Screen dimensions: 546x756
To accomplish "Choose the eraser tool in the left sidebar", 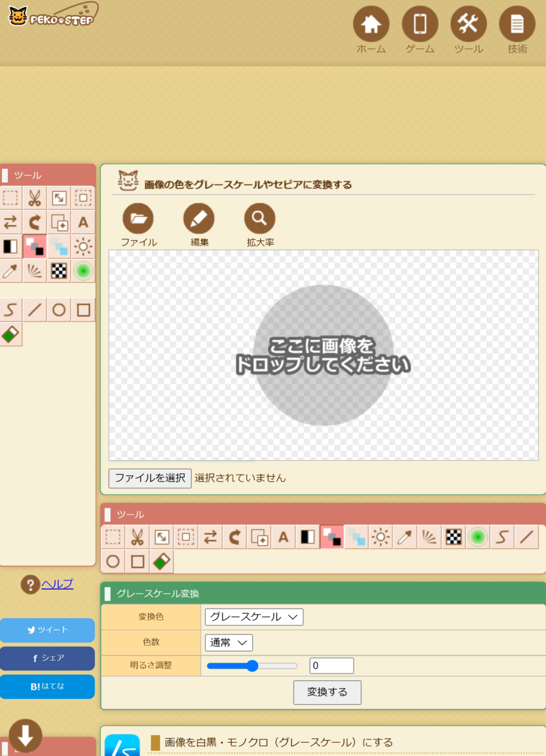I will (x=10, y=335).
